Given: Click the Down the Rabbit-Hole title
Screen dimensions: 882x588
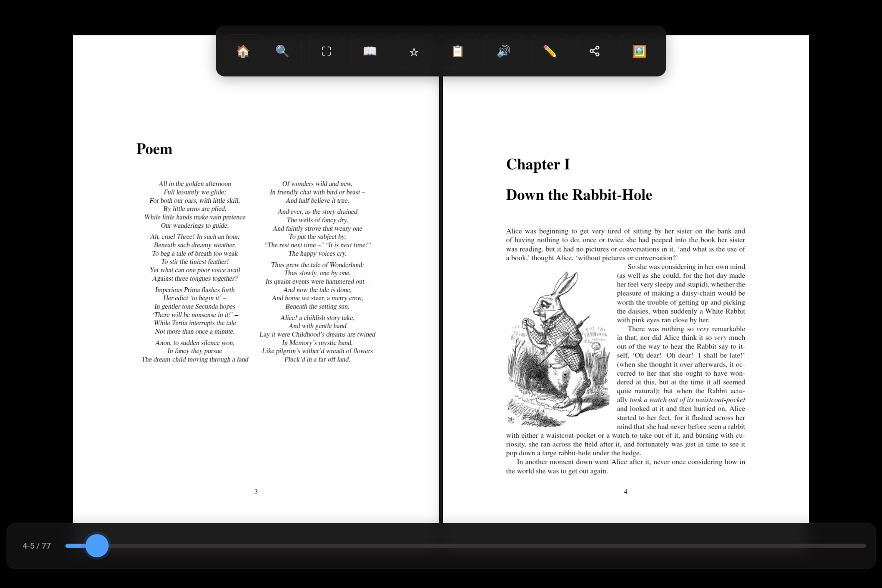Looking at the screenshot, I should coord(579,195).
